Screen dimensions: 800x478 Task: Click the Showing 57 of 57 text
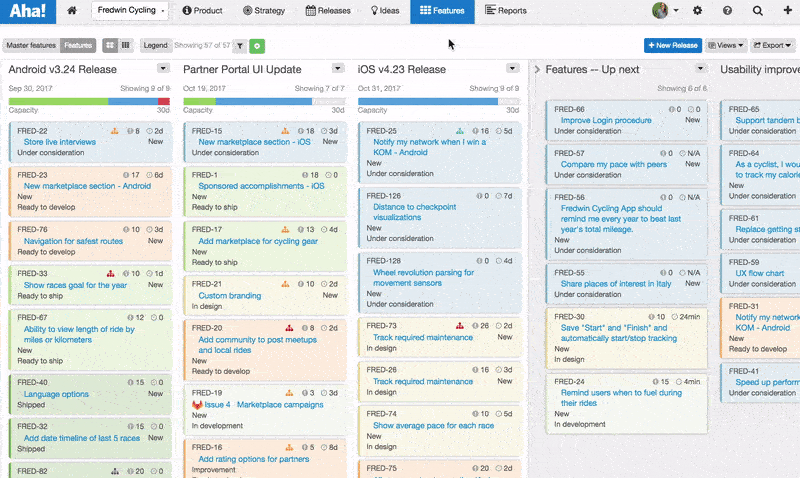coord(202,45)
